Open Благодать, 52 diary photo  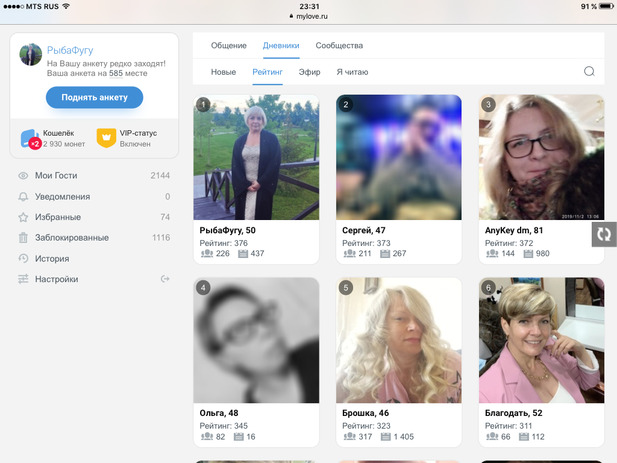[541, 340]
